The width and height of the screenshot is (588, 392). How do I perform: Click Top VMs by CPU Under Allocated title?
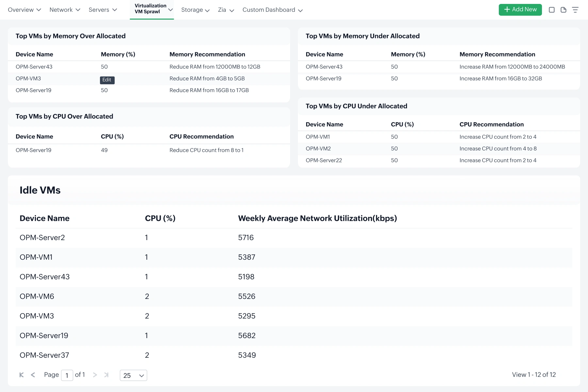point(356,106)
